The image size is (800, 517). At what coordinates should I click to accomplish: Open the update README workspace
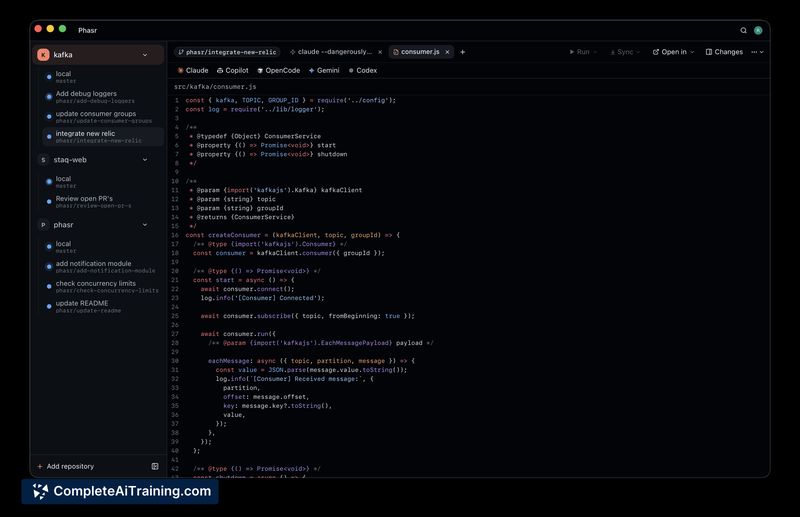tap(102, 307)
